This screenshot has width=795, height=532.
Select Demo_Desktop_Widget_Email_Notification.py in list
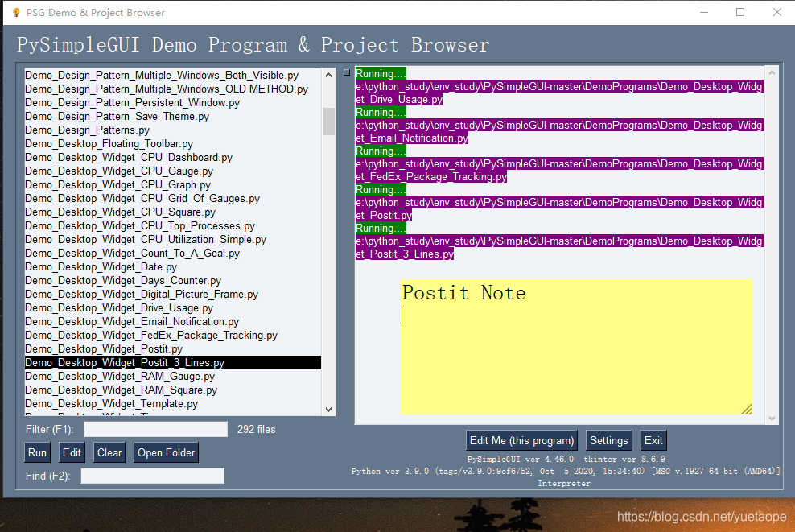pyautogui.click(x=173, y=321)
